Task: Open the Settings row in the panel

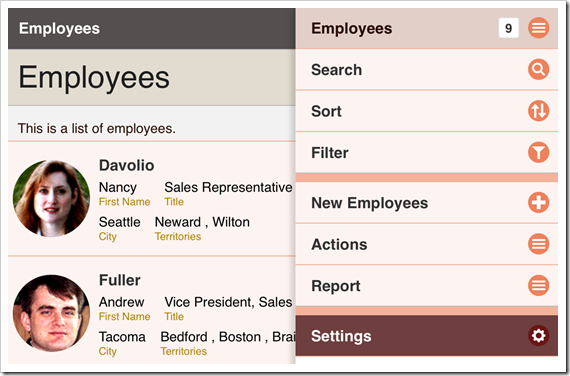Action: 427,336
